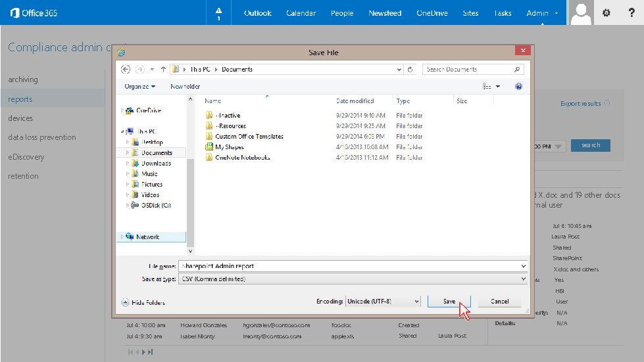
Task: Open recent locations dropdown arrow
Action: (x=152, y=69)
